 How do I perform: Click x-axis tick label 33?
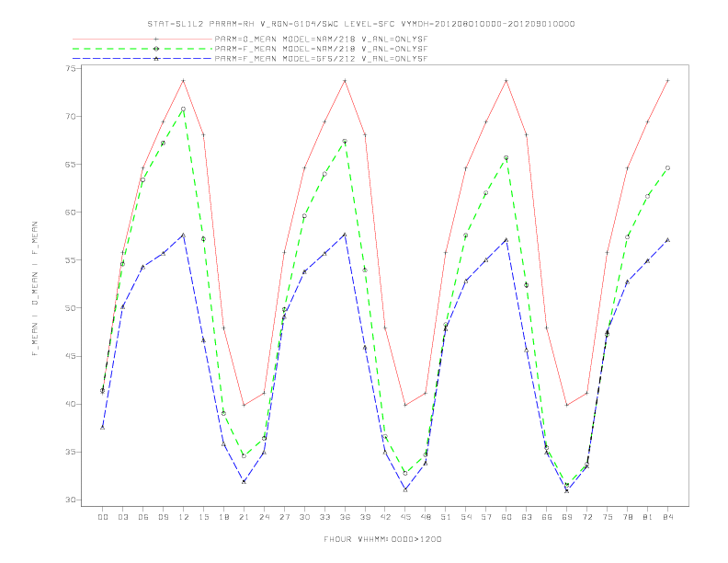point(324,517)
